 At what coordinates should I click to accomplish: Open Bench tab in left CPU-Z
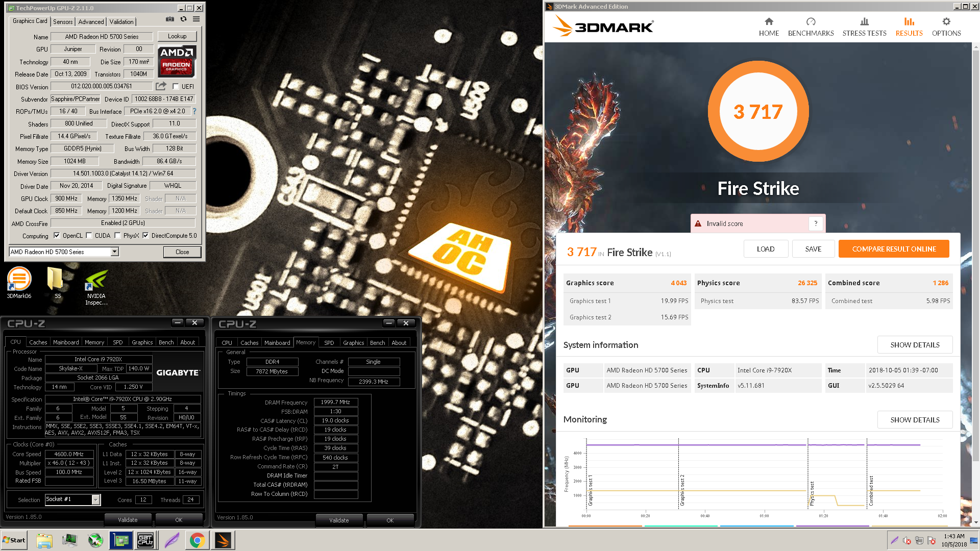[166, 342]
